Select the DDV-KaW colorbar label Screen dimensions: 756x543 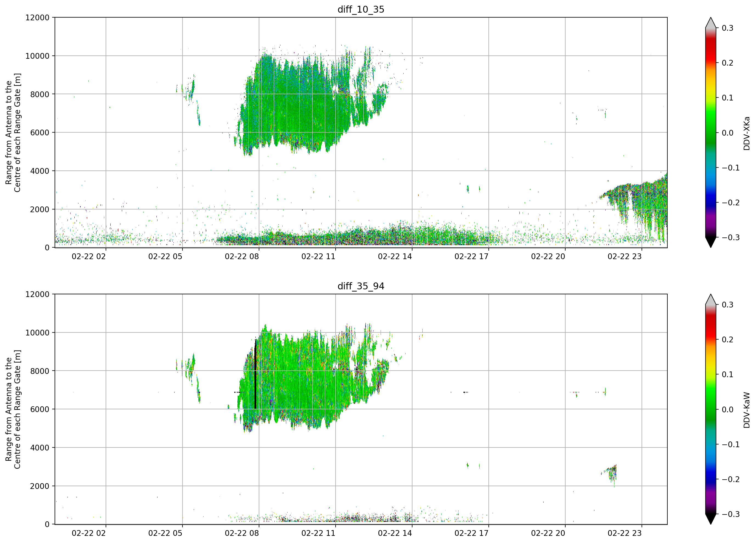(x=746, y=410)
